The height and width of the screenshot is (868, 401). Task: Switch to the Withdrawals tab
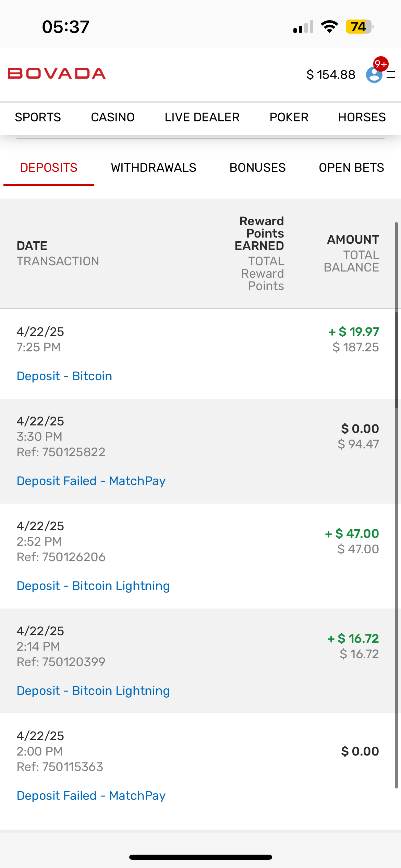point(154,168)
